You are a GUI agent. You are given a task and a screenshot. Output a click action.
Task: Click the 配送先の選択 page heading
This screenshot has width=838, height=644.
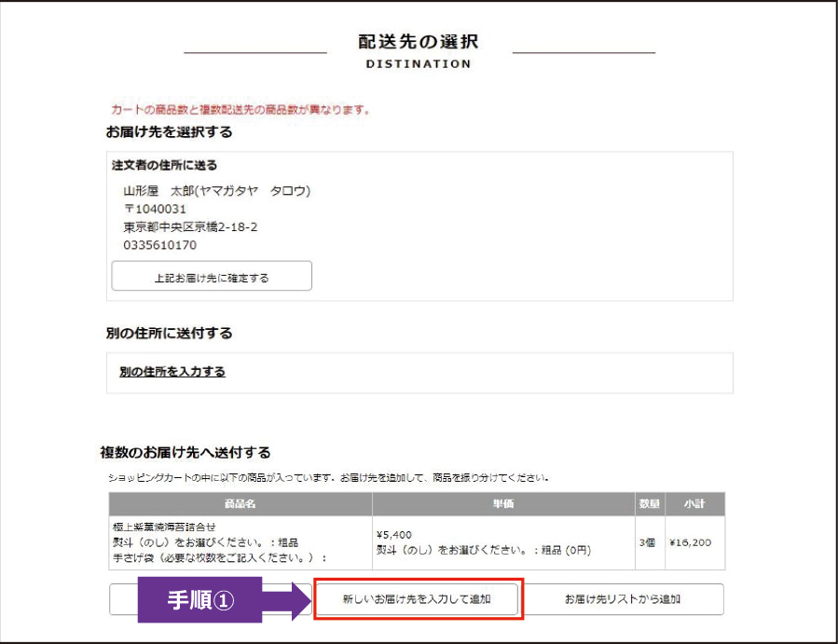(419, 42)
